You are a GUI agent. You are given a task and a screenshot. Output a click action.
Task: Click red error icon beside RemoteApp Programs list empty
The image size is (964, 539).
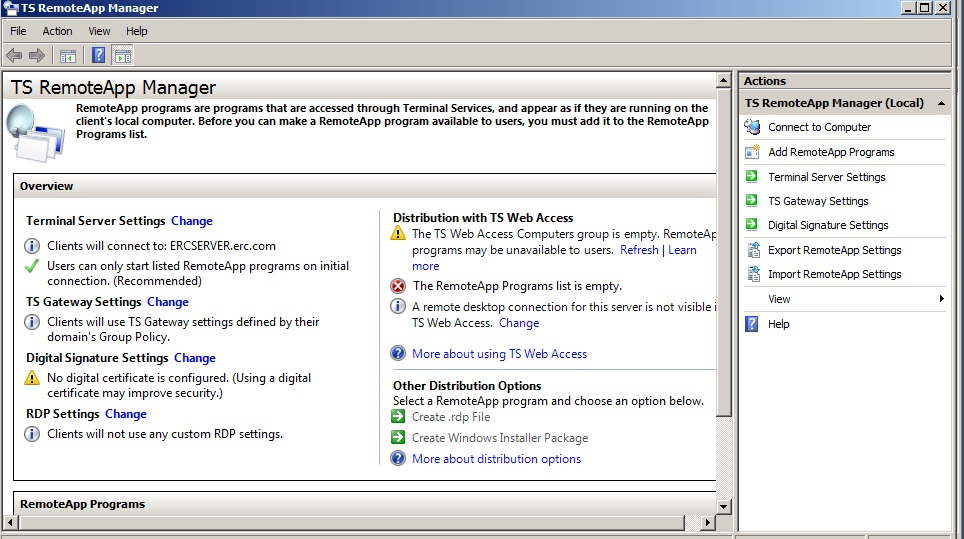pyautogui.click(x=398, y=286)
